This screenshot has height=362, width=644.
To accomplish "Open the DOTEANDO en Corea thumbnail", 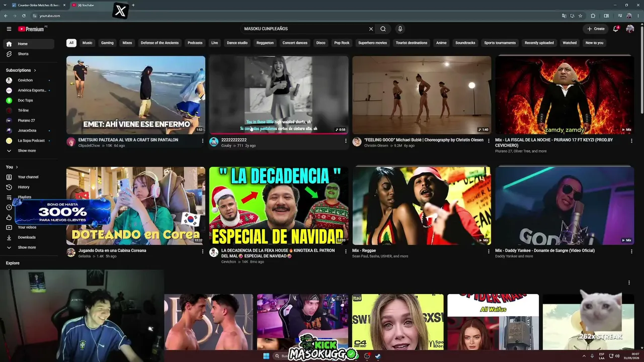I will [136, 206].
